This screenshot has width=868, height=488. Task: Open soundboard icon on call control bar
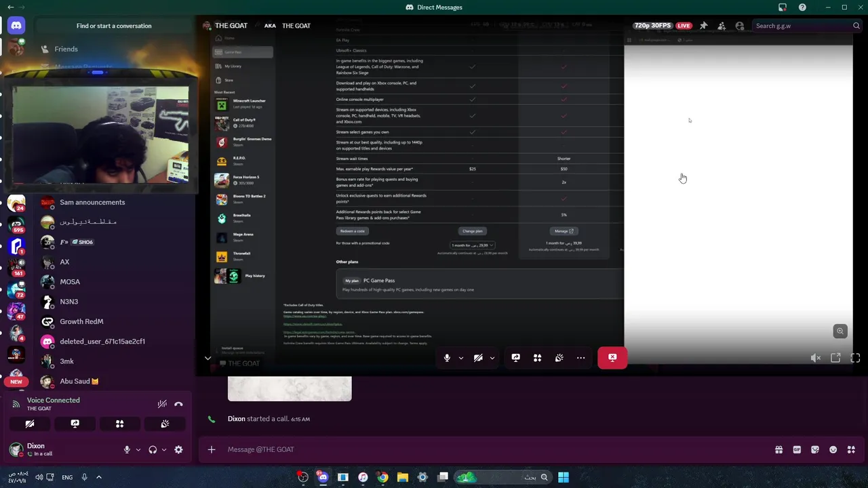pyautogui.click(x=559, y=358)
